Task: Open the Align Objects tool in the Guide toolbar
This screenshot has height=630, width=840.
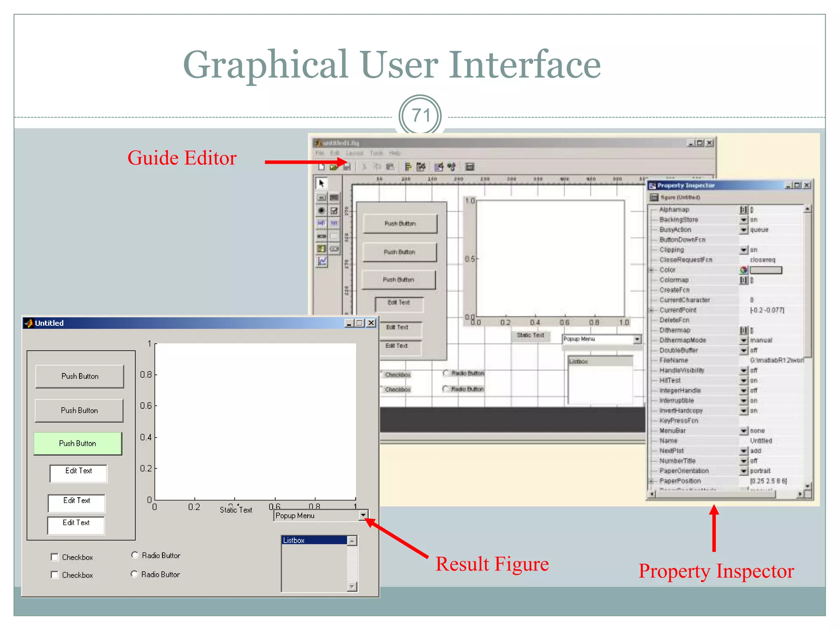Action: pyautogui.click(x=408, y=167)
